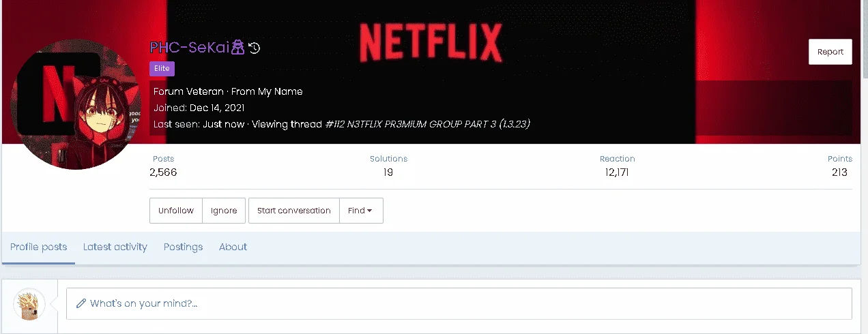Click the Solutions count 19

click(x=388, y=172)
